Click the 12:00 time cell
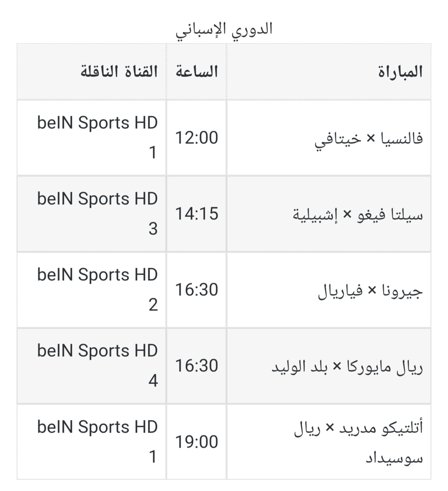Screen dimensions: 448x491 click(197, 138)
